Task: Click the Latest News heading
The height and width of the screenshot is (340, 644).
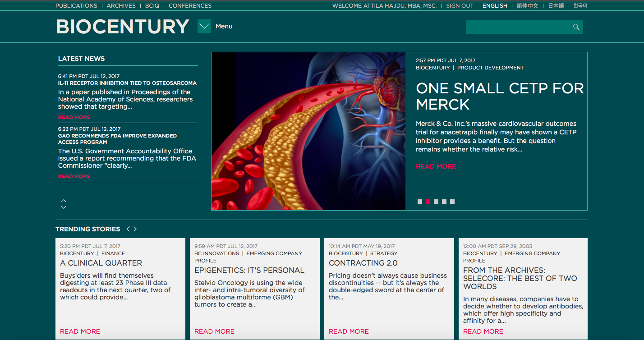Action: (x=81, y=59)
